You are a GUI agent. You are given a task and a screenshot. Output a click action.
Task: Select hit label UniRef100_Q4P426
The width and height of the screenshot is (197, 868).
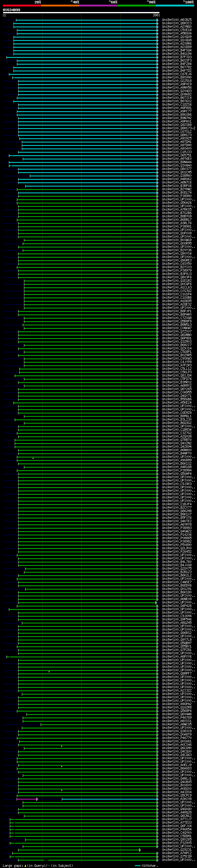click(176, 606)
